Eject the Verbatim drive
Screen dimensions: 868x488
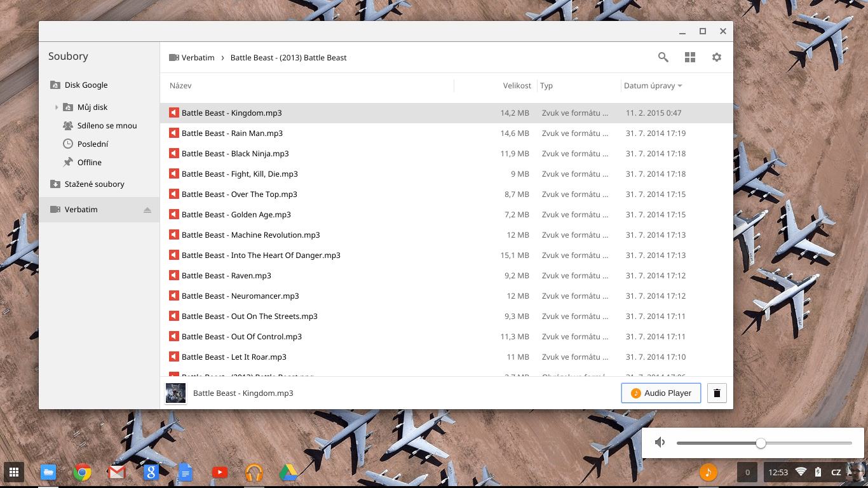click(x=147, y=210)
